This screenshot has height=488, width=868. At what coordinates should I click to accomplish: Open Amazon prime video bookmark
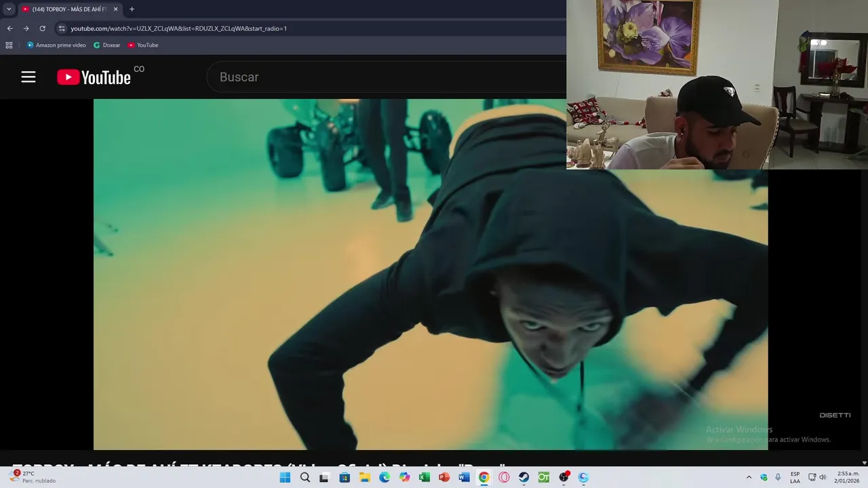point(56,45)
